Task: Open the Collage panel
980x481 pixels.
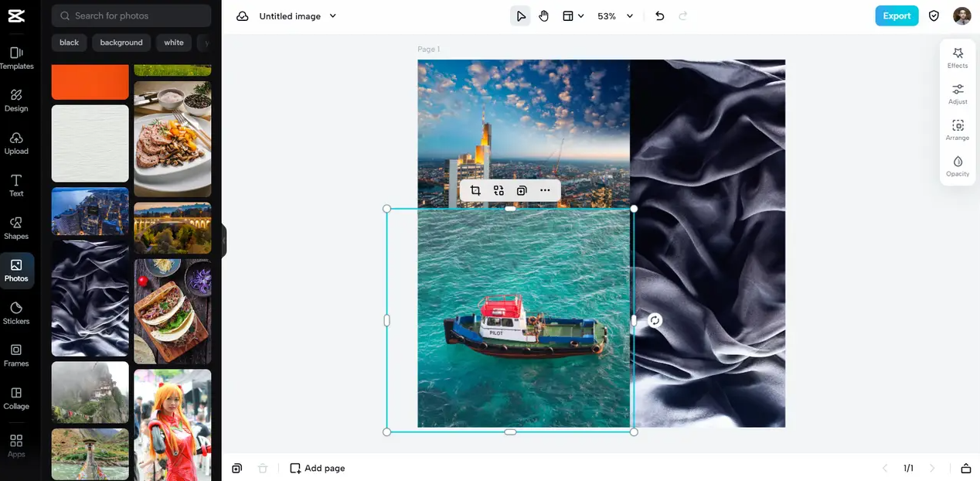Action: (x=16, y=398)
